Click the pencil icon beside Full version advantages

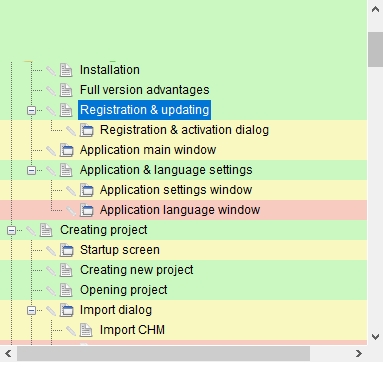[51, 90]
